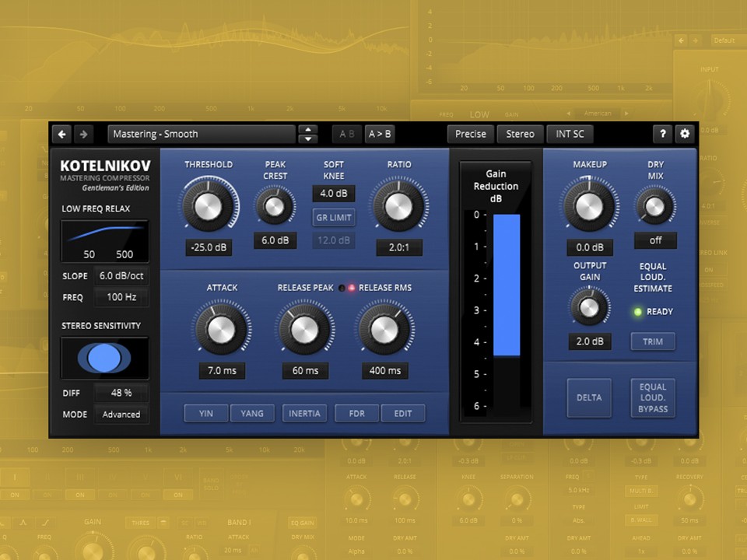
Task: Edit the 60 ms release peak value
Action: click(305, 371)
